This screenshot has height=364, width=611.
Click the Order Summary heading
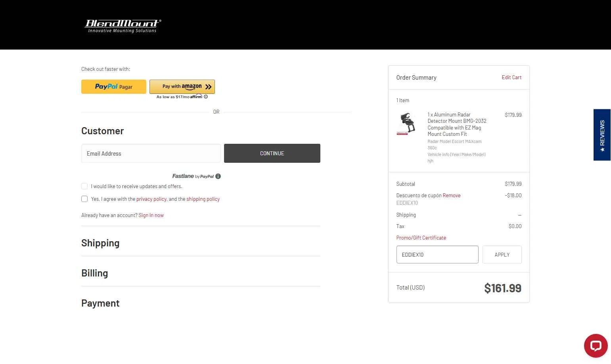click(x=416, y=78)
